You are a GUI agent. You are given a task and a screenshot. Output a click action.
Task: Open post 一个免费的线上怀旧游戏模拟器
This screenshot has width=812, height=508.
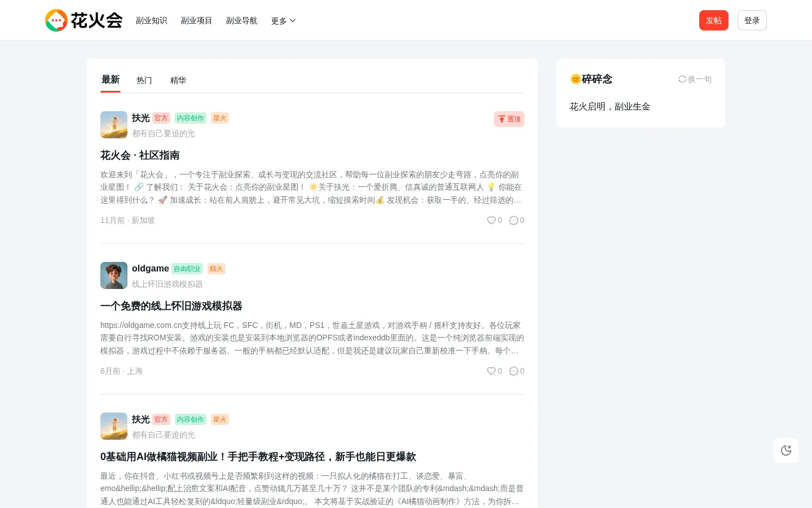[x=171, y=306]
